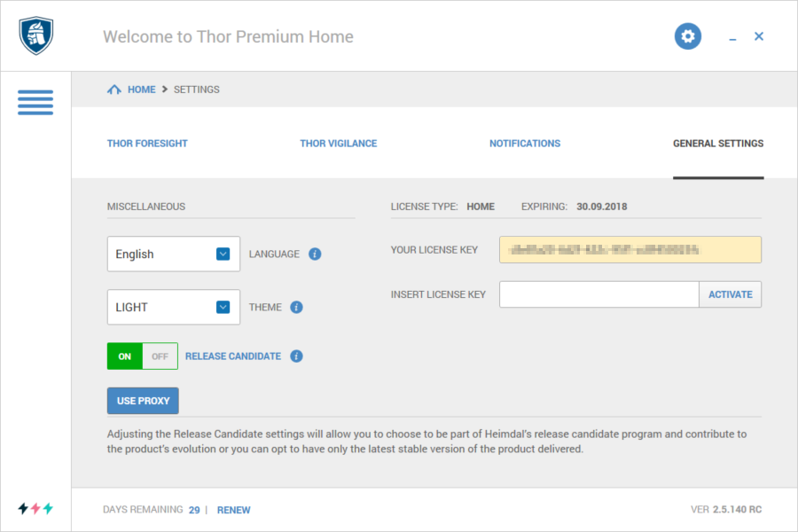
Task: Switch Release Candidate to ON
Action: point(125,356)
